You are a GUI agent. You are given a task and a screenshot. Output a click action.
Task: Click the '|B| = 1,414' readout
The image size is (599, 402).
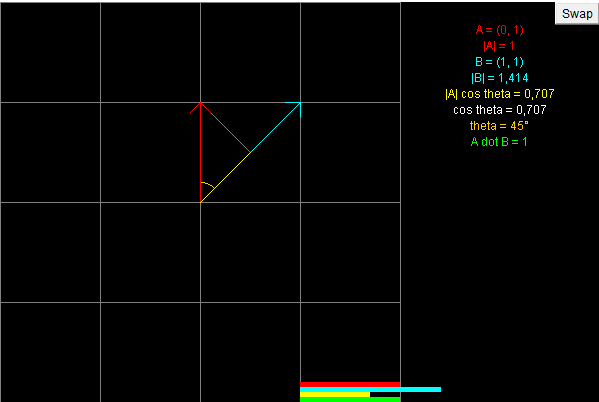(500, 78)
